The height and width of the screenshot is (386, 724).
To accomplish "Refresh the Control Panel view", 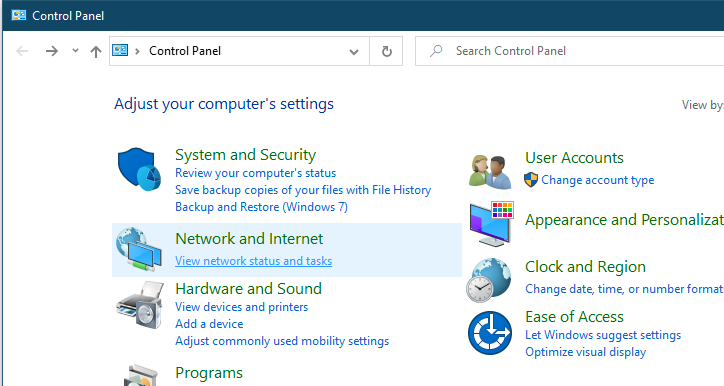I will 386,51.
